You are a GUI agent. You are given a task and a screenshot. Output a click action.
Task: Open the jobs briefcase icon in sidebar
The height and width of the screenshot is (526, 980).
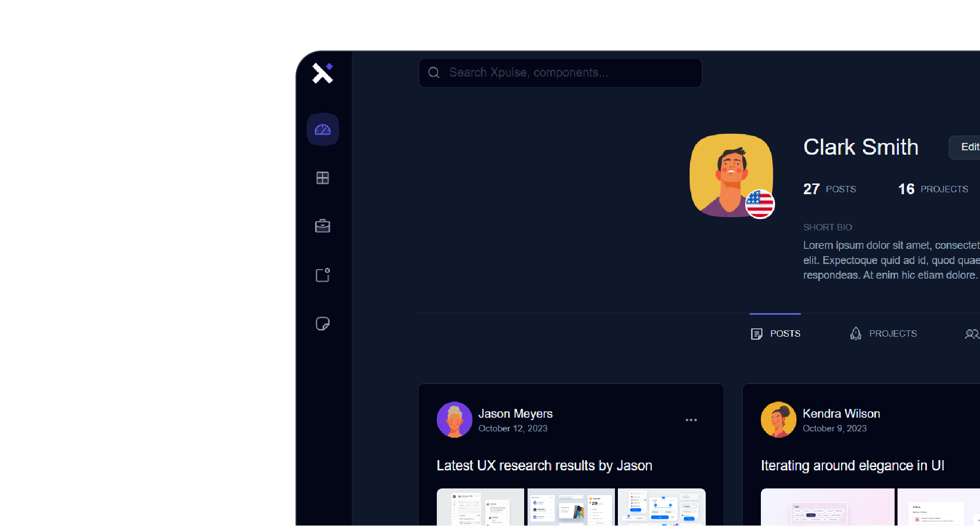point(322,226)
